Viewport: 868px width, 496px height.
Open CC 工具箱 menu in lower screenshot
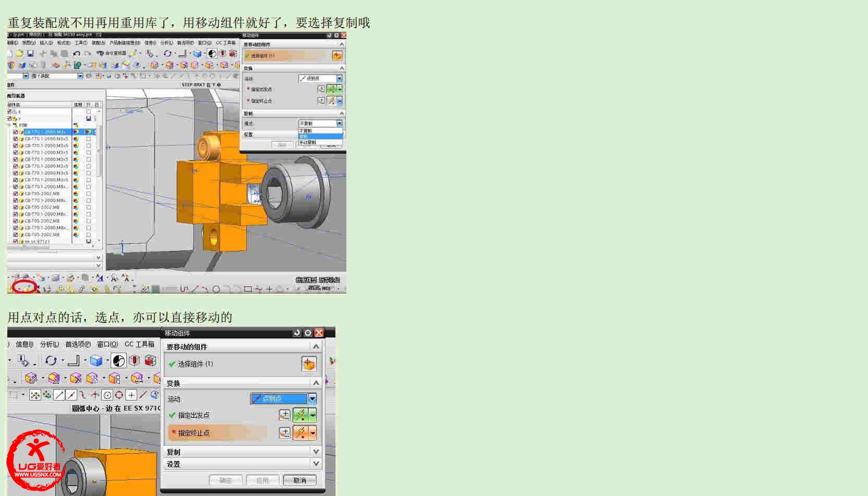point(139,344)
